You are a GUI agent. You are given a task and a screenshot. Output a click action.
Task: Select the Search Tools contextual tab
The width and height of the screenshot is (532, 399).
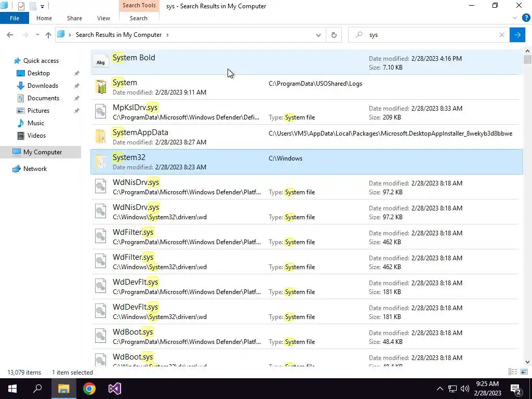(139, 5)
